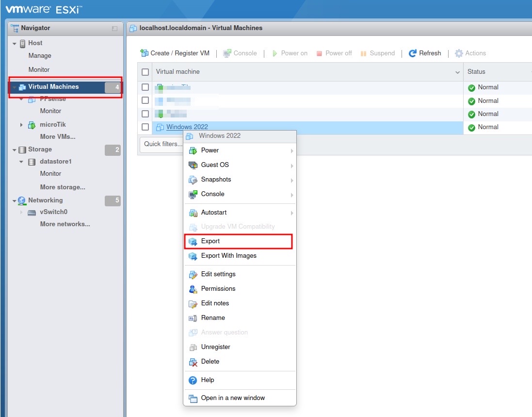
Task: Select Virtual Machines in the Navigator tree
Action: [x=53, y=87]
